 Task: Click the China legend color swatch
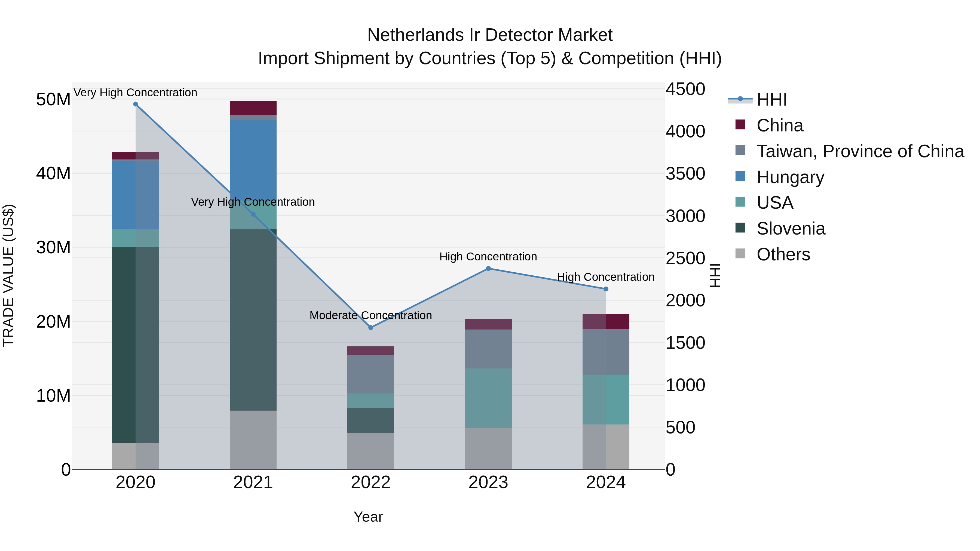(x=740, y=125)
